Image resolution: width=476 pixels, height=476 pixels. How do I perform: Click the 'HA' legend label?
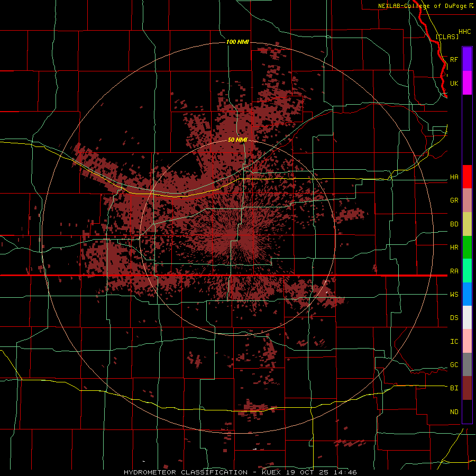click(x=454, y=177)
